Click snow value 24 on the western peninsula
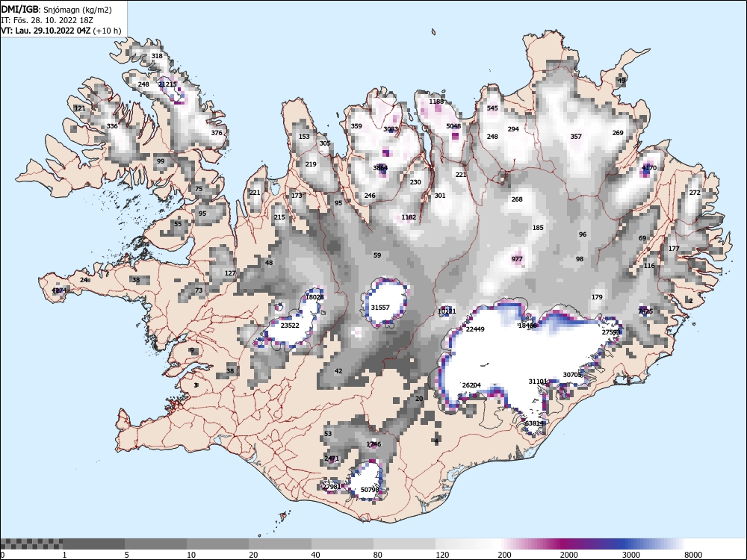Screen dimensions: 747x560 84,279
